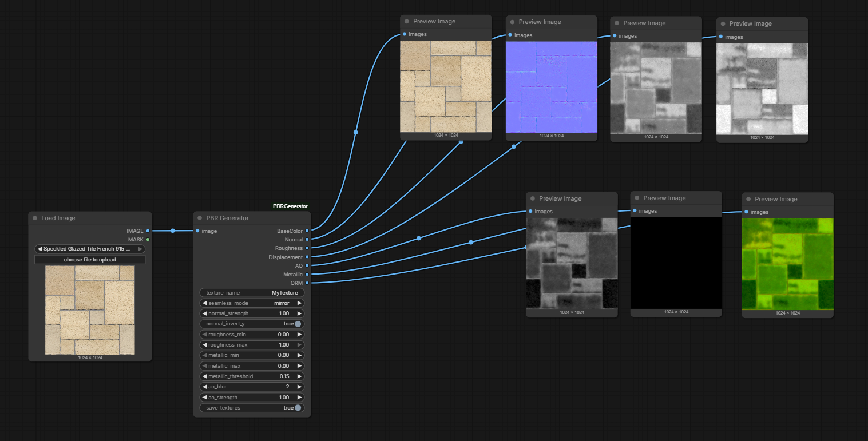The image size is (868, 441).
Task: Click the images input socket on the dark AO preview
Action: click(x=530, y=211)
